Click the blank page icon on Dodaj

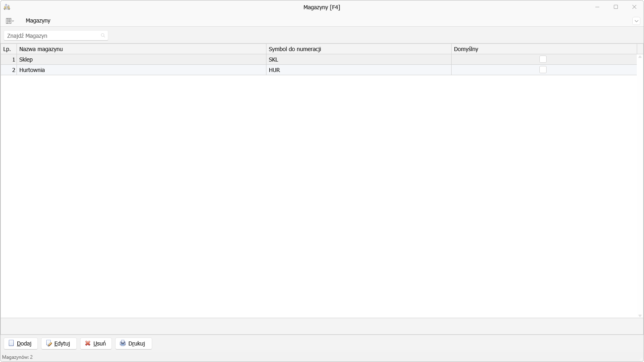point(11,343)
